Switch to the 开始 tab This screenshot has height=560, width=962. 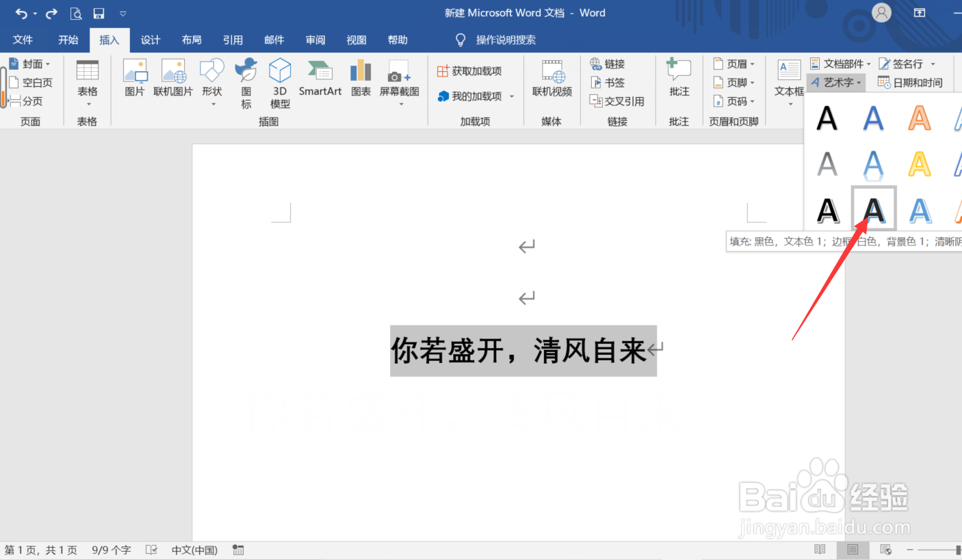(x=68, y=40)
